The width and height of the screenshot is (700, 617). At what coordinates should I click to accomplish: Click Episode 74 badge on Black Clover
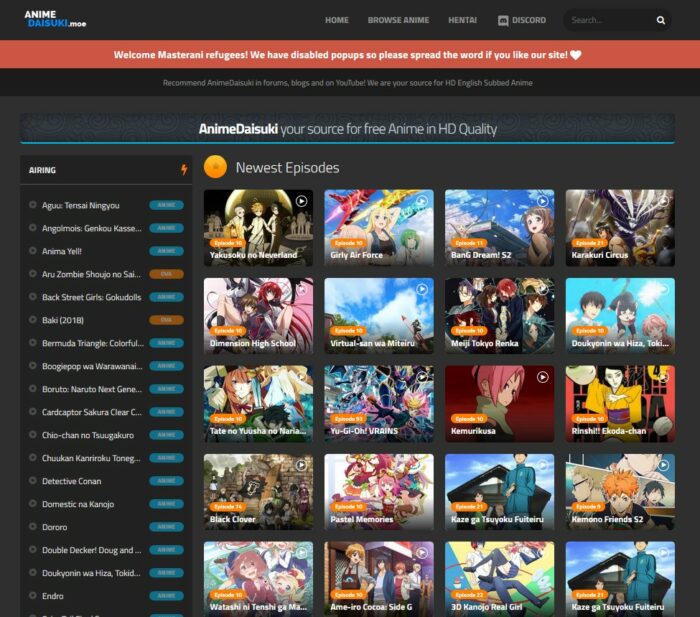click(228, 507)
